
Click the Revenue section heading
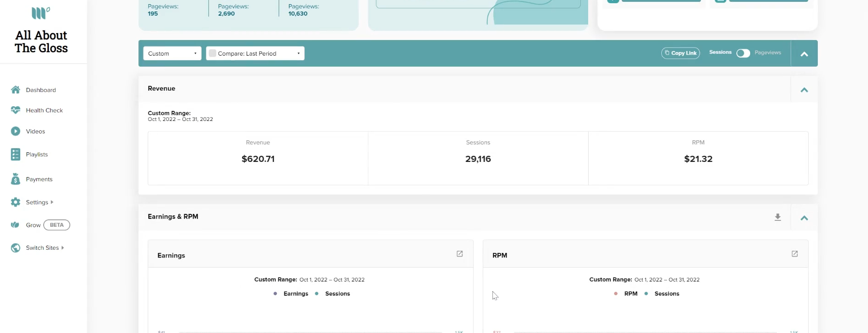(x=161, y=88)
